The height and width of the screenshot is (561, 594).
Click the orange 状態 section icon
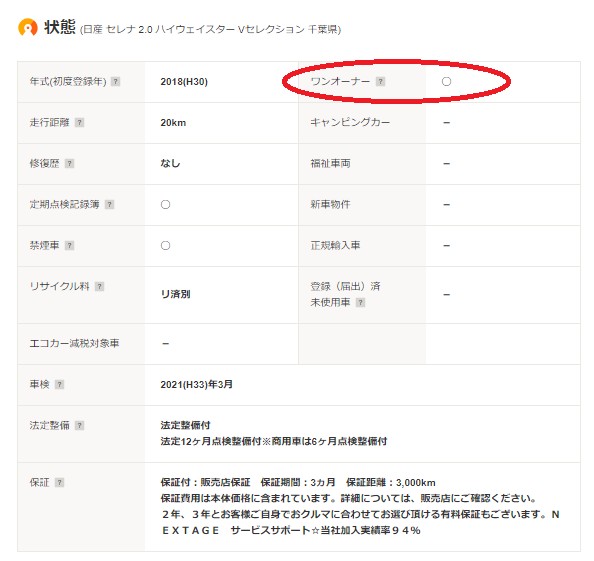[28, 28]
